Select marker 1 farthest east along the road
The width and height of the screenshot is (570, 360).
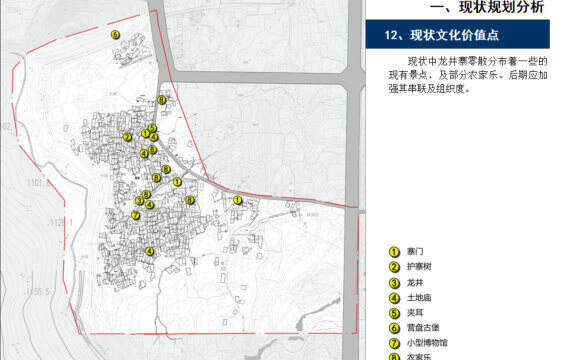(237, 200)
